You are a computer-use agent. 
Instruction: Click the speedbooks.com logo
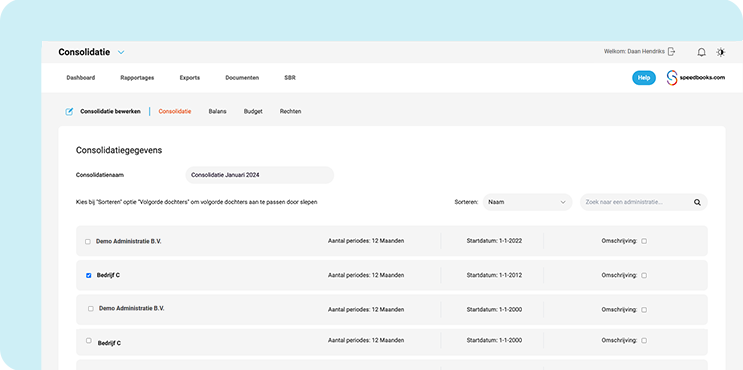(696, 78)
